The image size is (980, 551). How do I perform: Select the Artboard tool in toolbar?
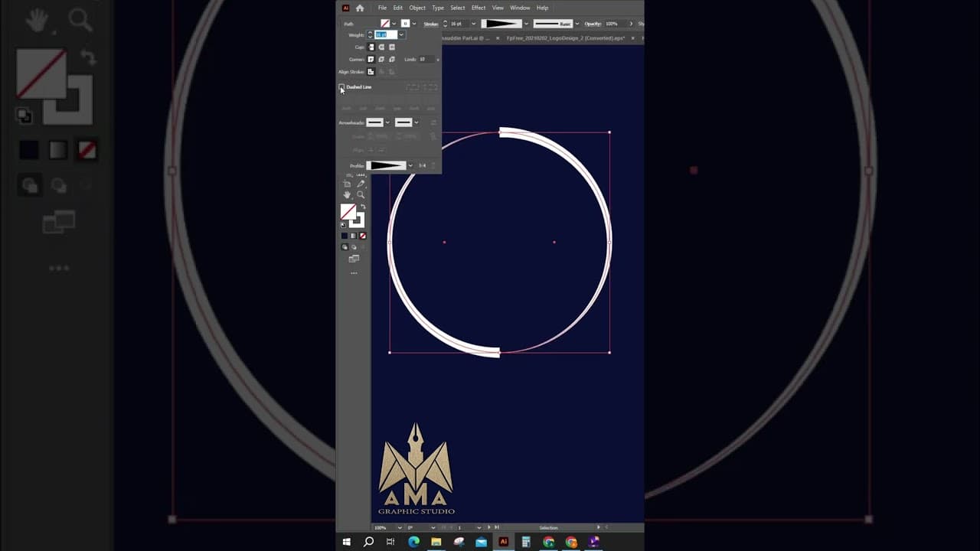pos(347,184)
